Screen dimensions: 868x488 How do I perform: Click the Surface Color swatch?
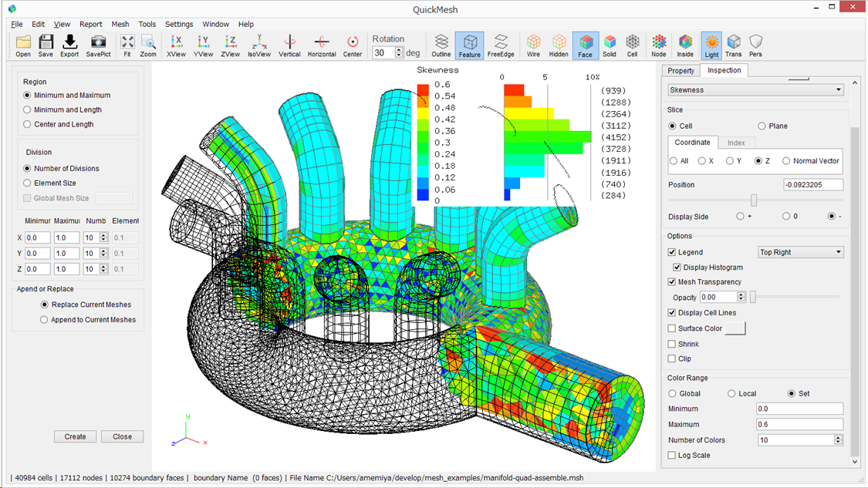coord(735,328)
